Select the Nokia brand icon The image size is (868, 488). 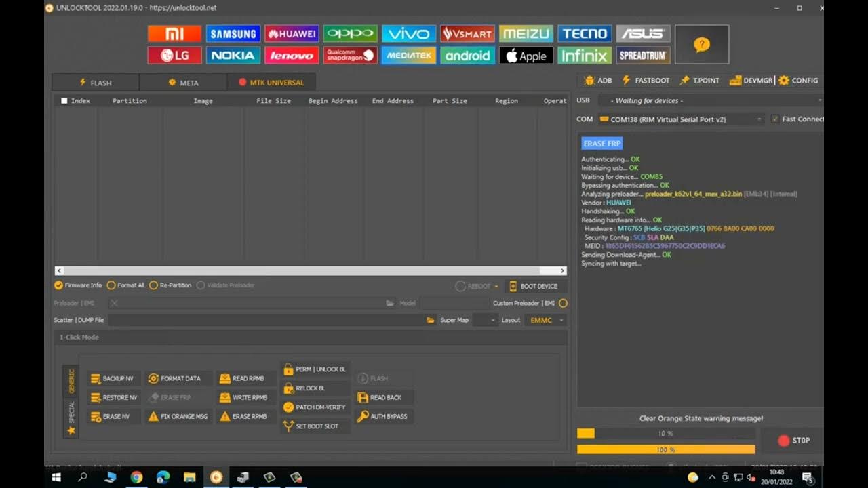(x=233, y=56)
